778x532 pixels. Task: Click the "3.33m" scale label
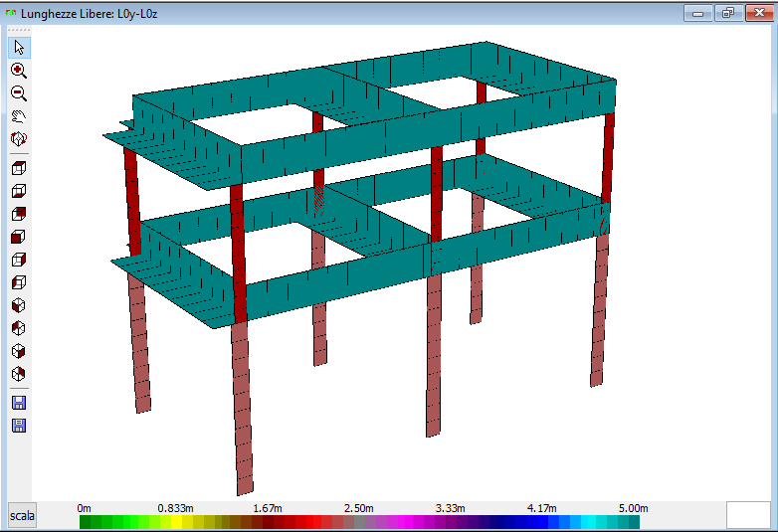coord(450,508)
